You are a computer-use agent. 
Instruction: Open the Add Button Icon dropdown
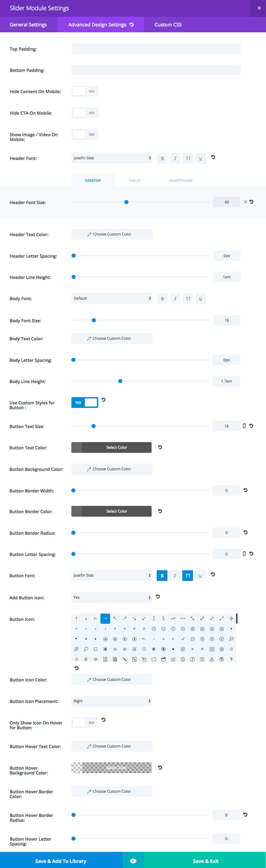[111, 597]
